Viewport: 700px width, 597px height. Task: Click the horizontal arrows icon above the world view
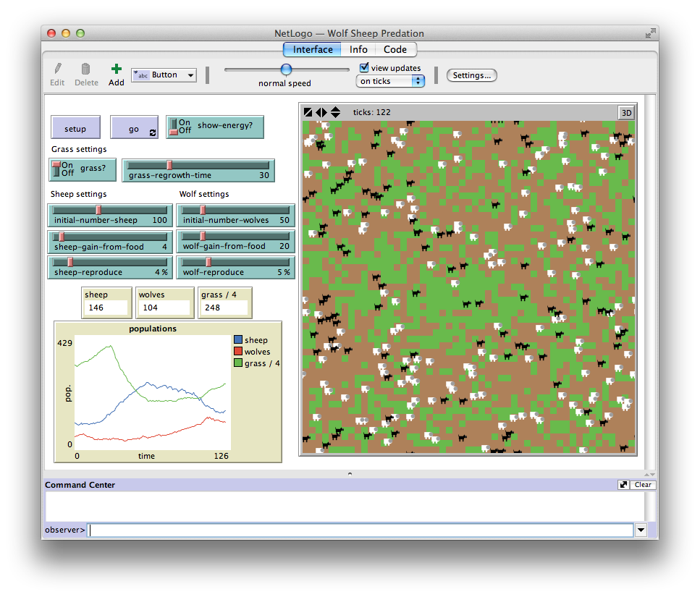pos(321,112)
